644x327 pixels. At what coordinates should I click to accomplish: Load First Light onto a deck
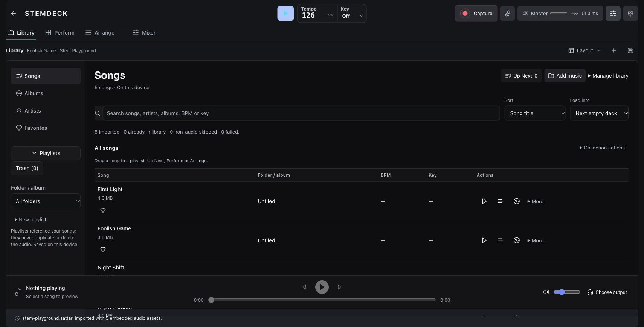pyautogui.click(x=517, y=201)
